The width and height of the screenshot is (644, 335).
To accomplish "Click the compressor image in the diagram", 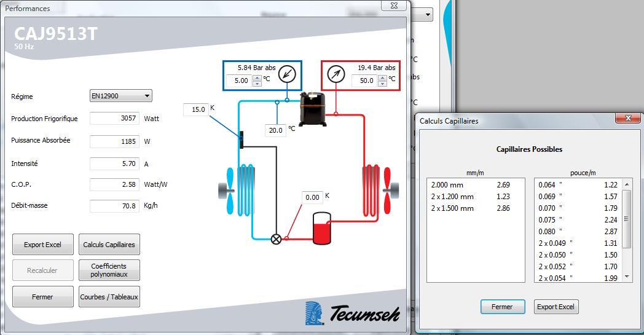I will pyautogui.click(x=313, y=109).
